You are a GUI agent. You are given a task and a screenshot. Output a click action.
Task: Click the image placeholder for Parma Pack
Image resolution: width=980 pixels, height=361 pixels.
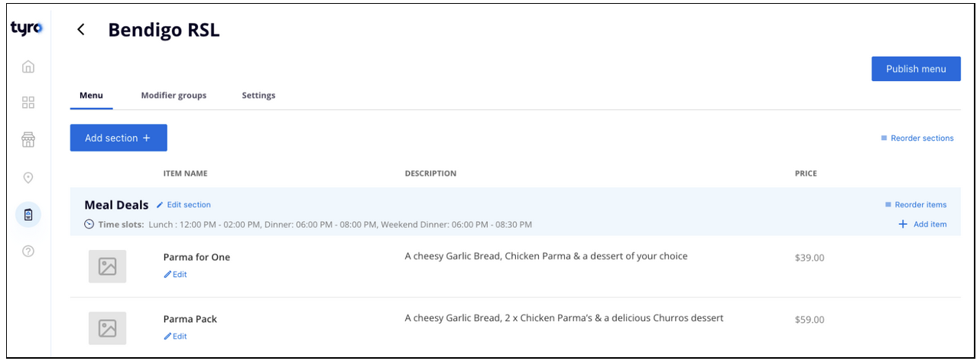pos(107,328)
